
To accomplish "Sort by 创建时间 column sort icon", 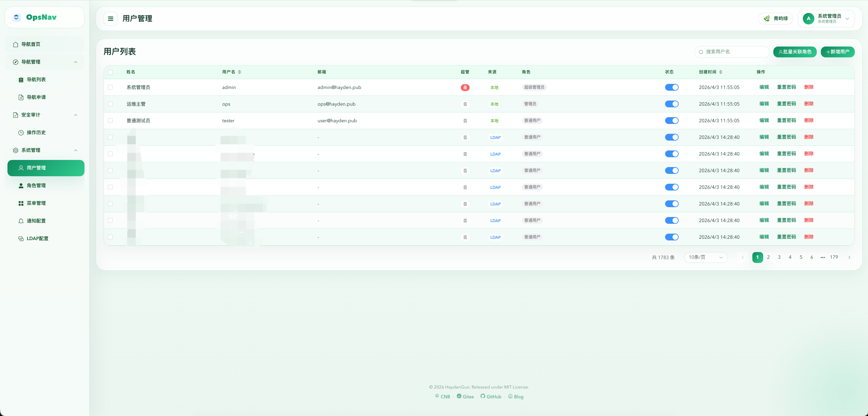I will 721,72.
